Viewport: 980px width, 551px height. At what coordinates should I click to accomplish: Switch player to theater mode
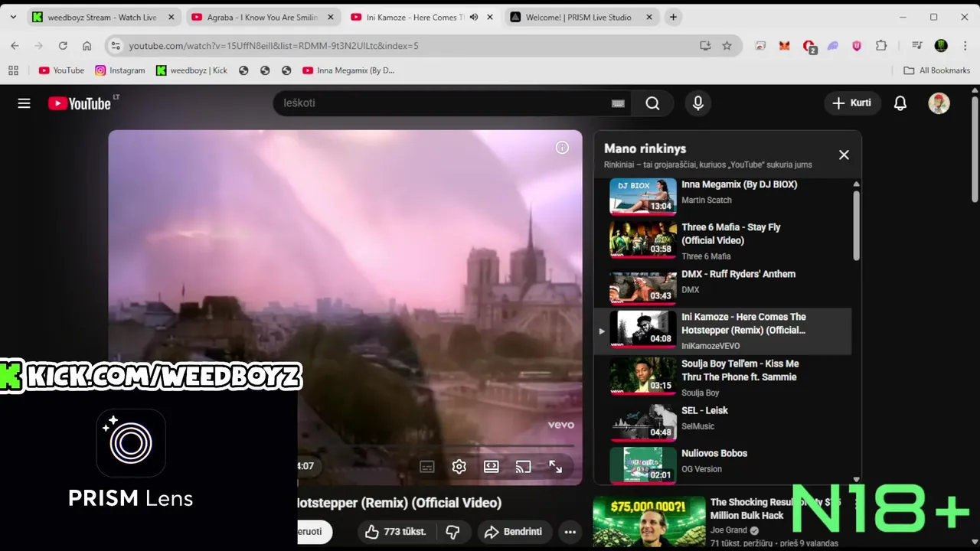[491, 467]
